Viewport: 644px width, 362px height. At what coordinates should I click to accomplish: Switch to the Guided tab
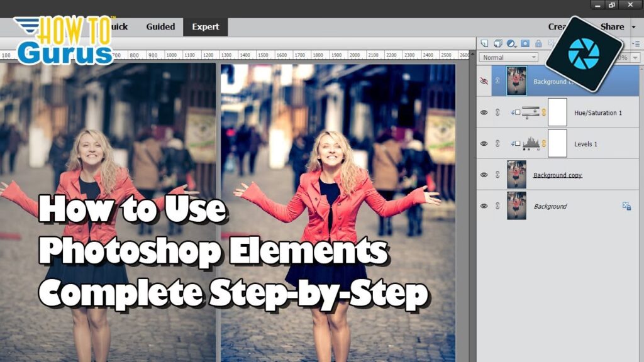(160, 27)
